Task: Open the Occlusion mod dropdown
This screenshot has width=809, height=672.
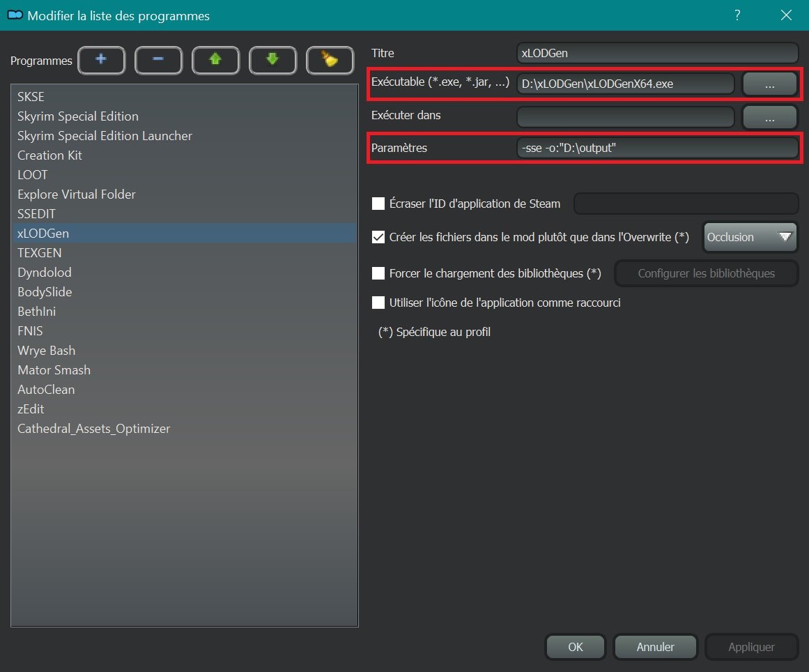Action: pos(750,237)
